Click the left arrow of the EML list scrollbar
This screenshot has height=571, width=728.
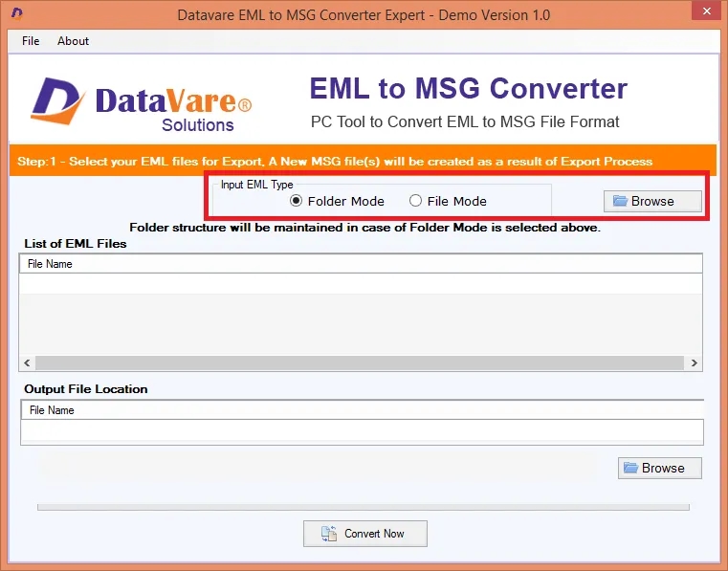coord(27,362)
